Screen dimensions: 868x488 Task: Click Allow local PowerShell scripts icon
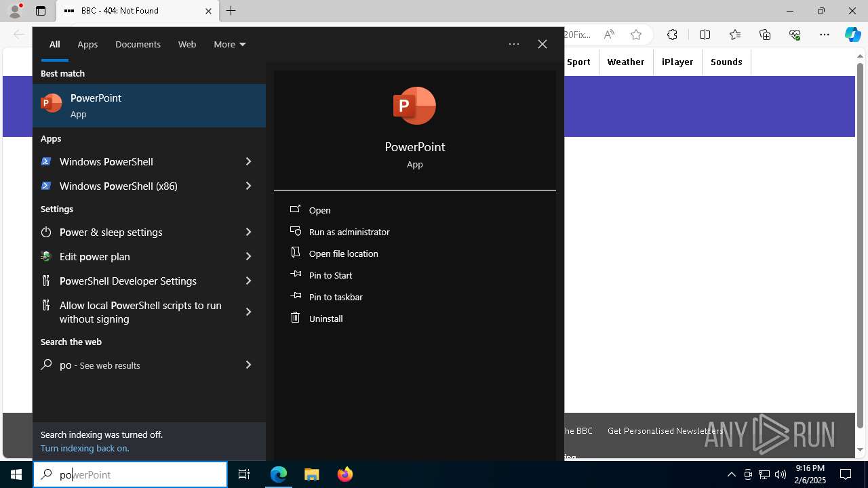coord(46,305)
